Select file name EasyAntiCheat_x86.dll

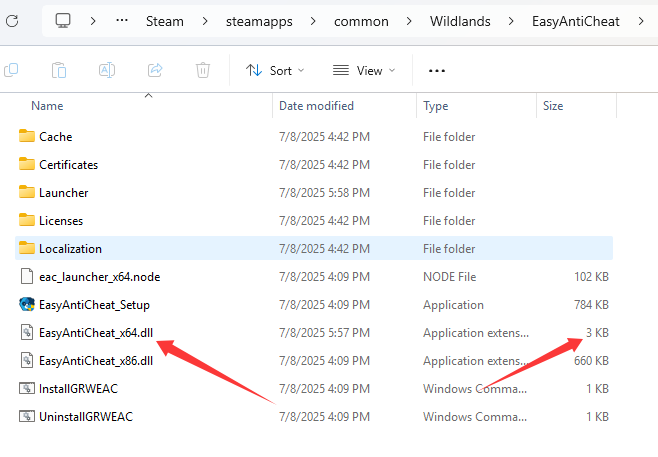coord(96,361)
